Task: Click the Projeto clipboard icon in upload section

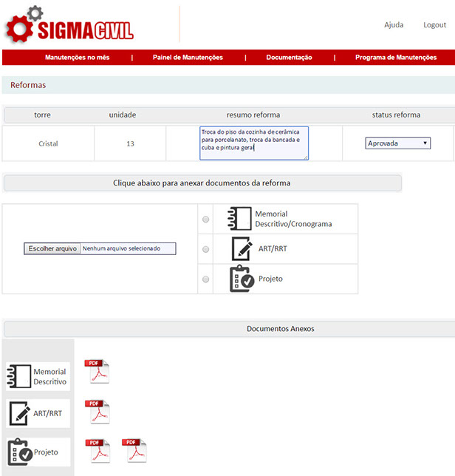Action: click(x=242, y=279)
